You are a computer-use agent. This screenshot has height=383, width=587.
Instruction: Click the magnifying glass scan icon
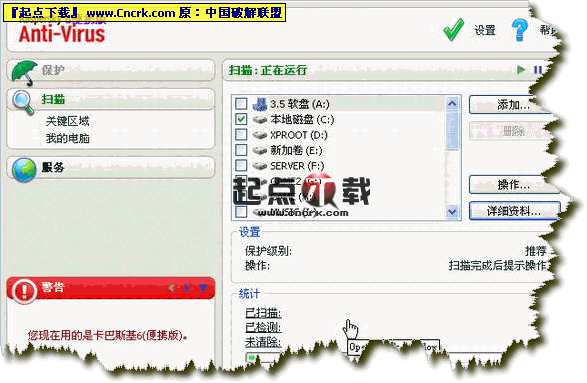coord(23,102)
